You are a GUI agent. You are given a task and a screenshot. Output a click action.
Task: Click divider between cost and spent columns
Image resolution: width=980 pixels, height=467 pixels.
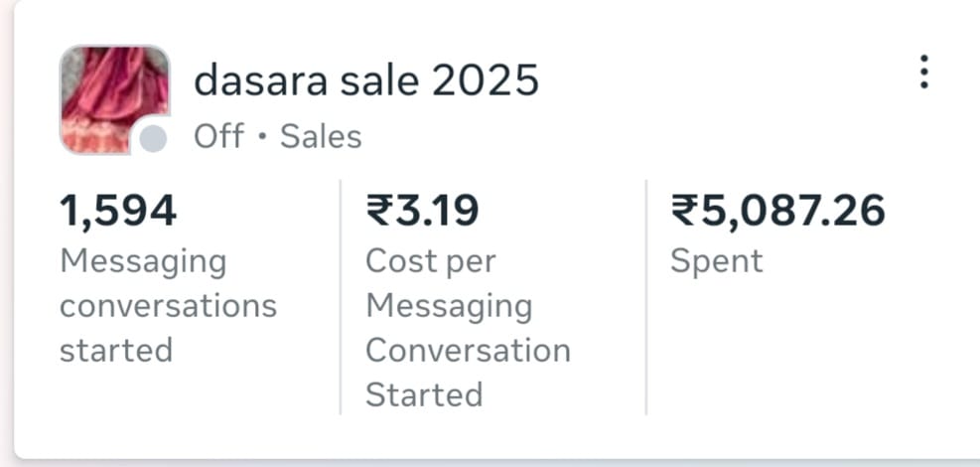pyautogui.click(x=646, y=296)
